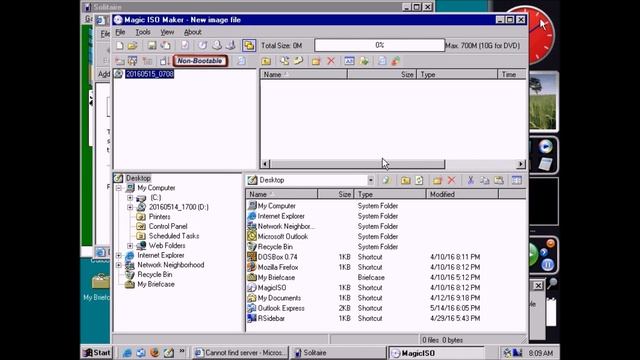640x360 pixels.
Task: Click the copy icon next to scissors
Action: [484, 180]
